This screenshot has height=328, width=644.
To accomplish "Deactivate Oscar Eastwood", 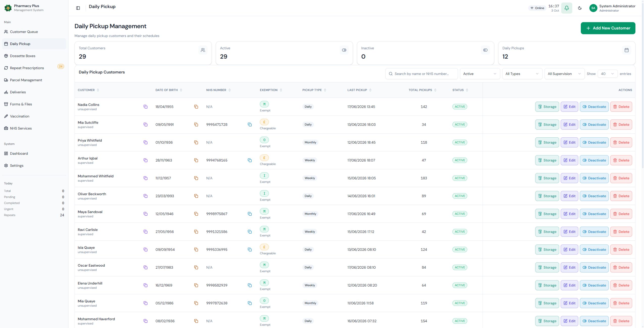I will pyautogui.click(x=594, y=268).
